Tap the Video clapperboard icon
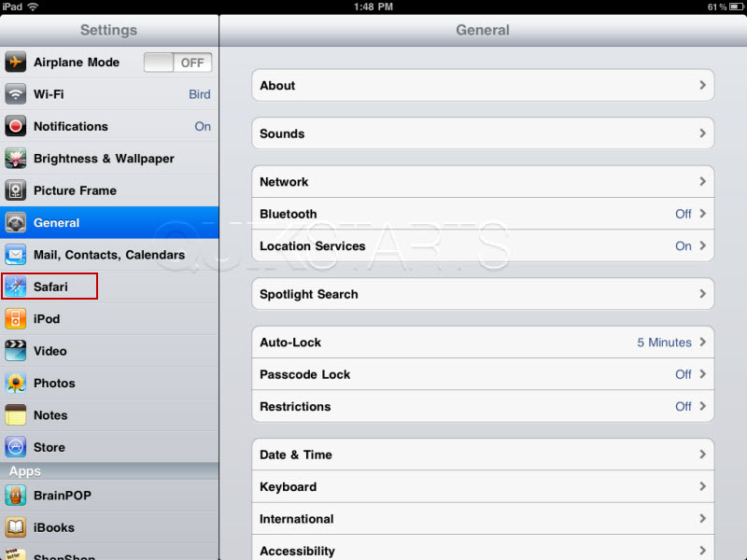The height and width of the screenshot is (560, 747). pos(15,351)
